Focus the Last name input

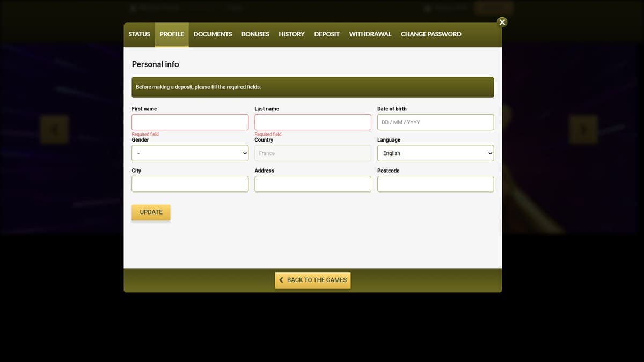point(313,122)
